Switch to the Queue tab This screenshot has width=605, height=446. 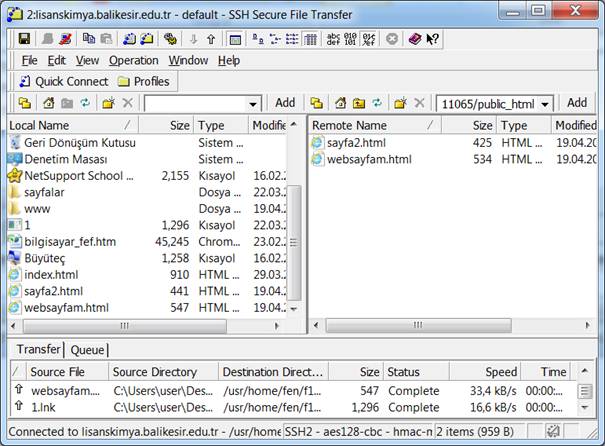(86, 350)
